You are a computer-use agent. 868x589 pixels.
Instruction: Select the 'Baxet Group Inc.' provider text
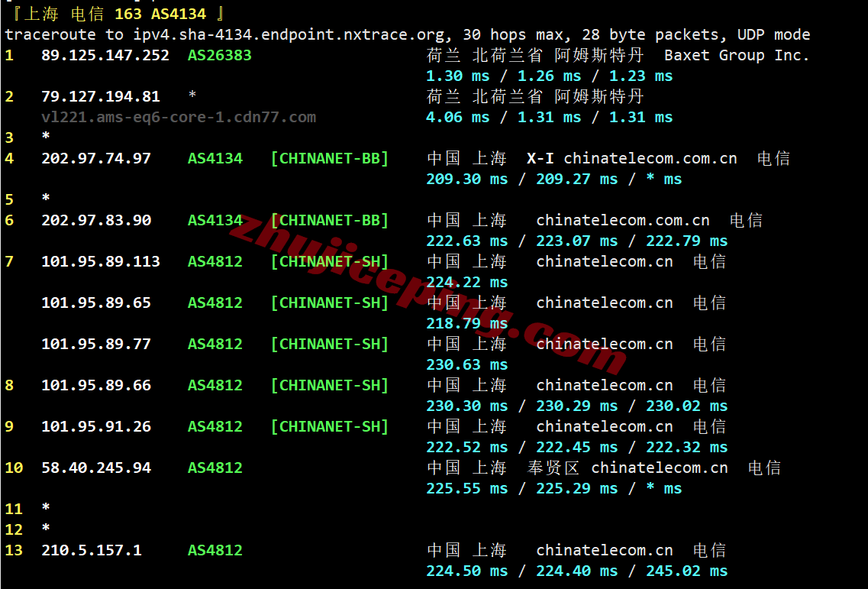point(736,56)
